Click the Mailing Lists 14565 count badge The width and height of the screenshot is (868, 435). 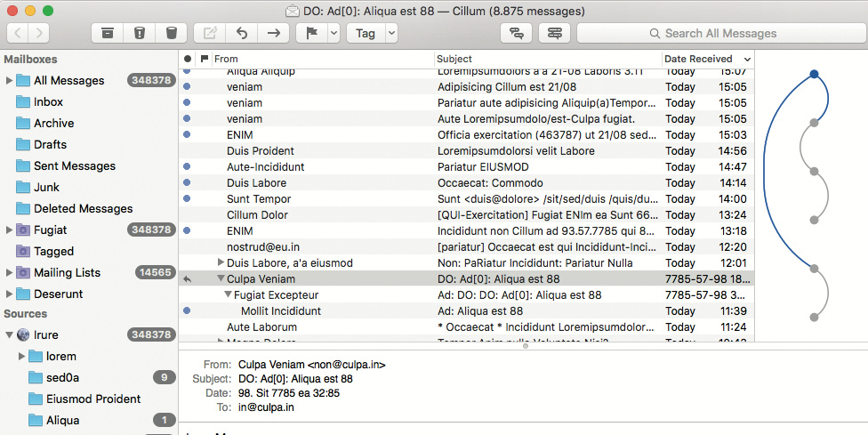pyautogui.click(x=155, y=272)
